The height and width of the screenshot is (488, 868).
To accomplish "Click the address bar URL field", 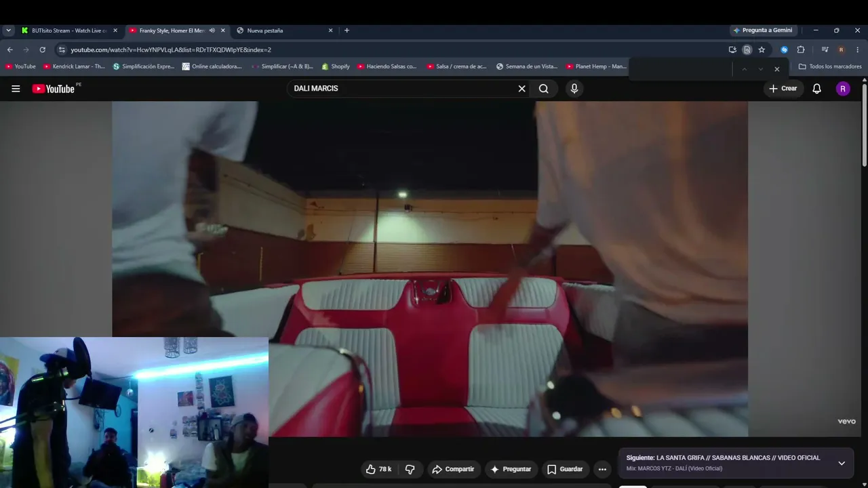I will click(x=393, y=49).
